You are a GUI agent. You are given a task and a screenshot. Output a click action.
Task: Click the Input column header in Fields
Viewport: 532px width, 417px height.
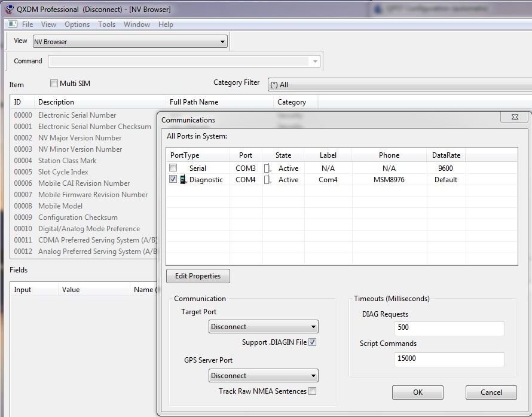(34, 290)
